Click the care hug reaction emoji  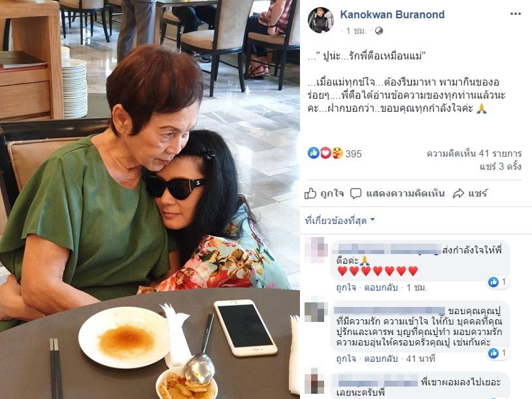[x=337, y=153]
